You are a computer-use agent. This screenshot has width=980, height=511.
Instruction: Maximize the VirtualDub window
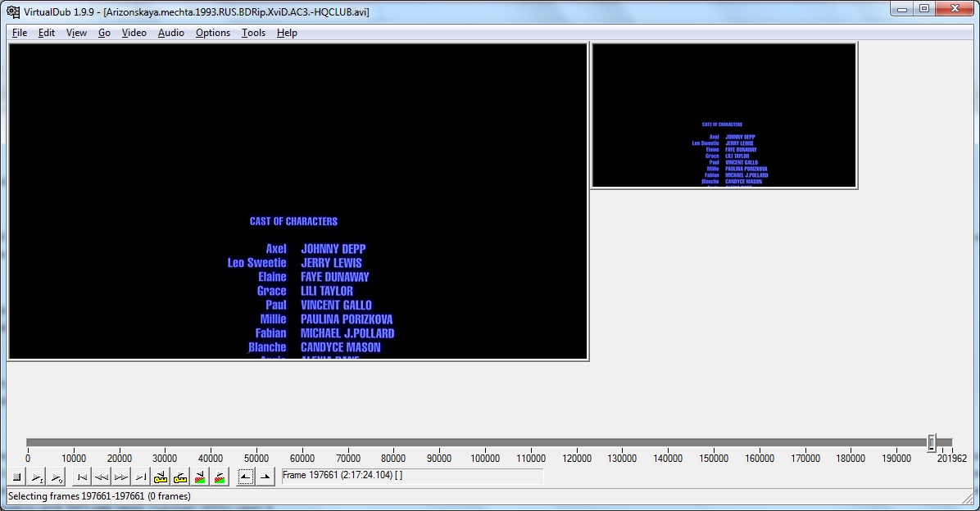[x=923, y=9]
